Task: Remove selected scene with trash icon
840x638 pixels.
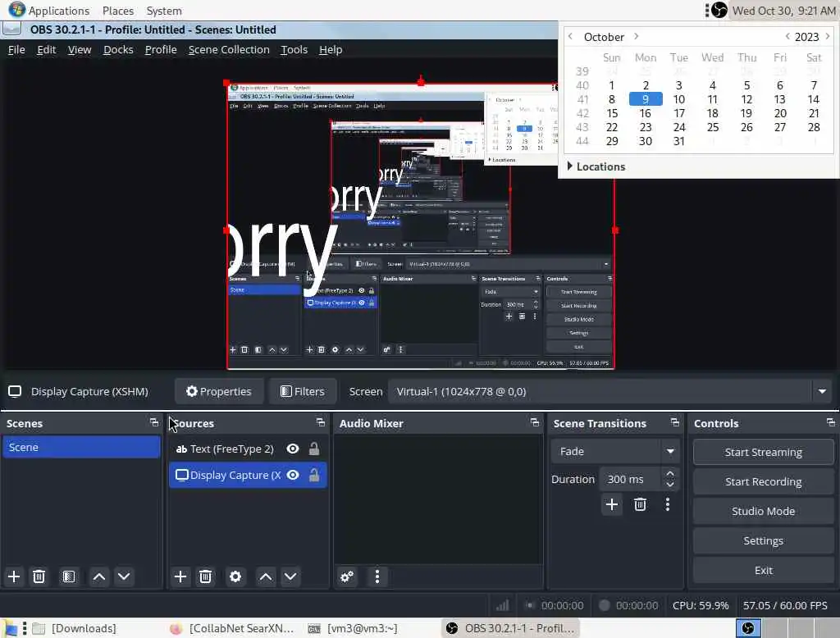Action: coord(39,576)
